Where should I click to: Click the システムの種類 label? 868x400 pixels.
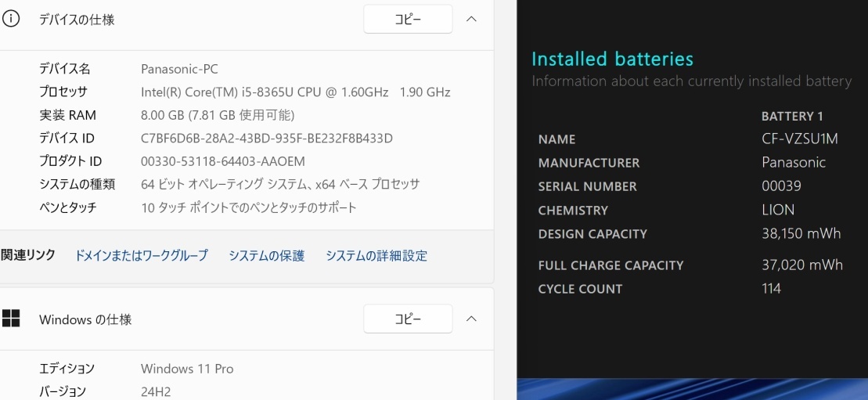77,184
